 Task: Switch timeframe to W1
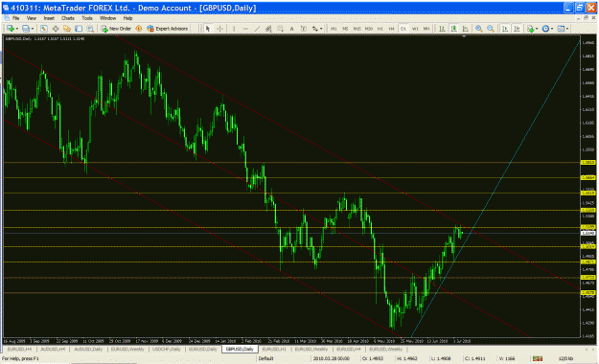(415, 29)
